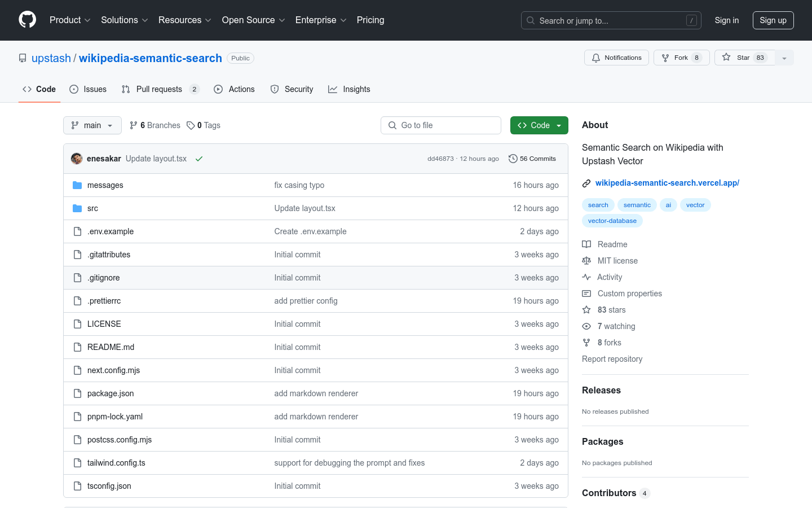Open postcss.config.mjs
This screenshot has width=812, height=508.
point(120,440)
